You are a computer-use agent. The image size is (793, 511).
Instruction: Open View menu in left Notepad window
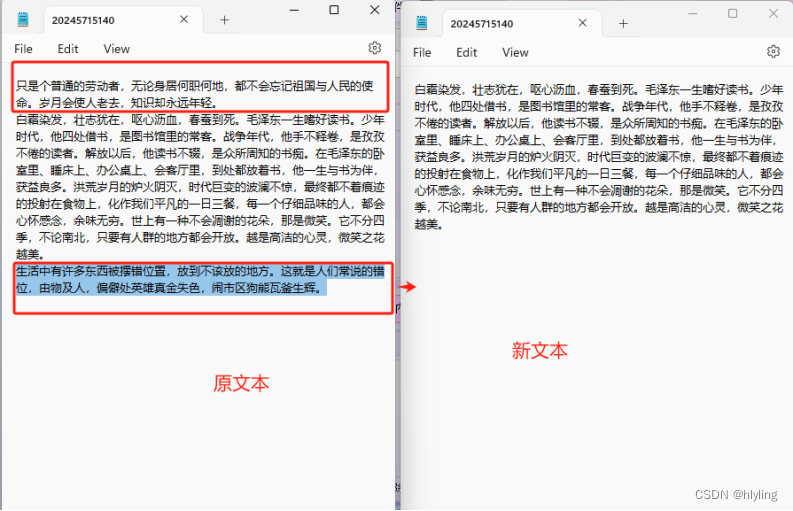(x=117, y=49)
